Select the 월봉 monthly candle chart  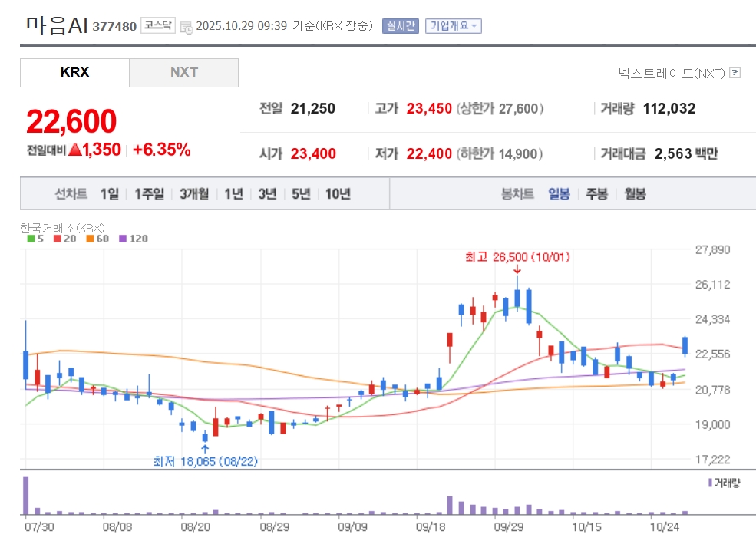[635, 194]
